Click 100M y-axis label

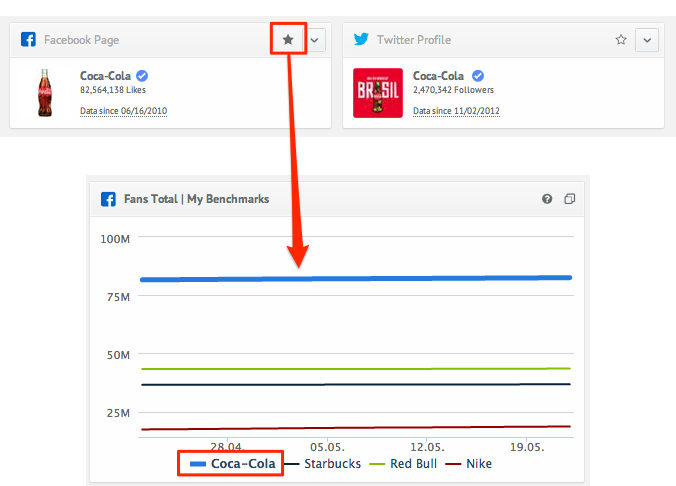pyautogui.click(x=115, y=239)
